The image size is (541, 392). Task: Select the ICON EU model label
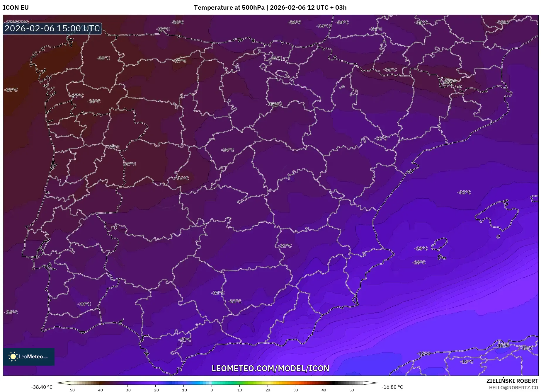16,8
